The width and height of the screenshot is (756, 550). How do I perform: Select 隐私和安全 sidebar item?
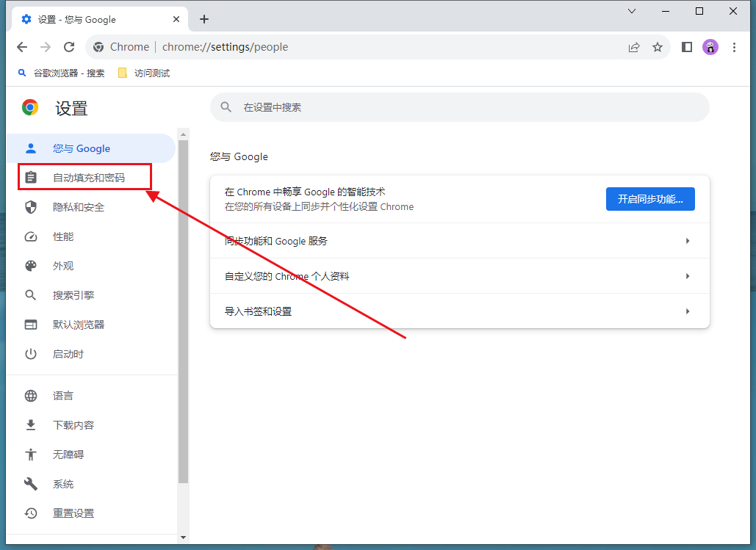click(90, 207)
